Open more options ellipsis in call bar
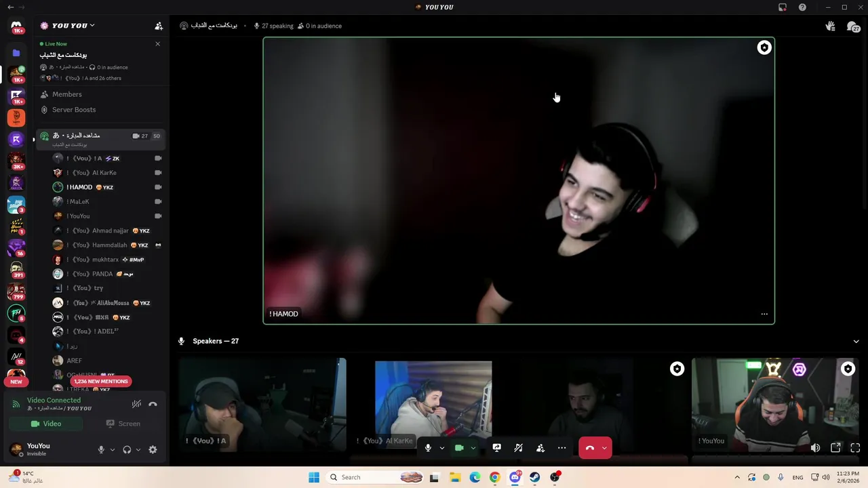 (561, 448)
